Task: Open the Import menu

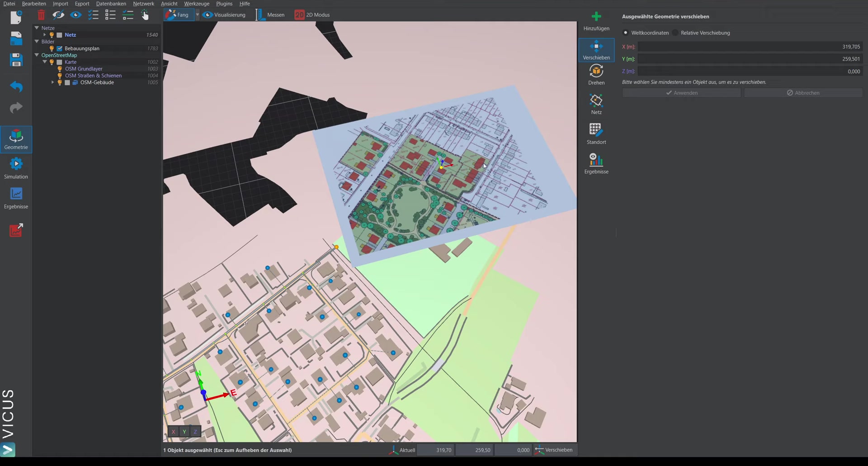Action: click(61, 4)
